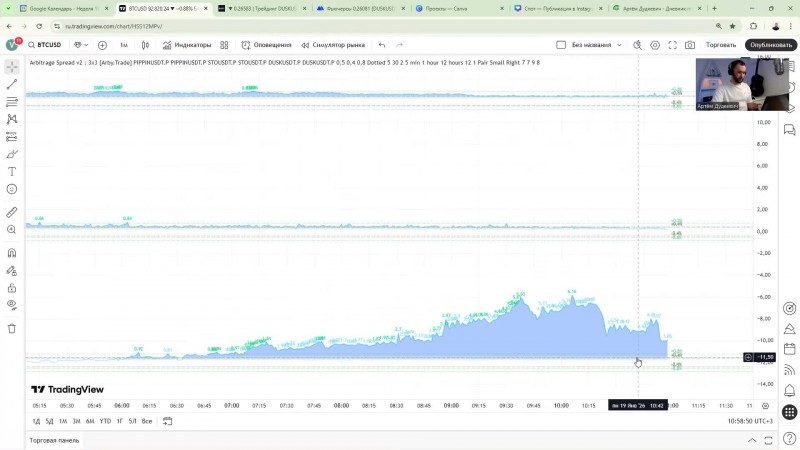Open indicator templates grid icon
This screenshot has width=800, height=450.
pos(224,45)
